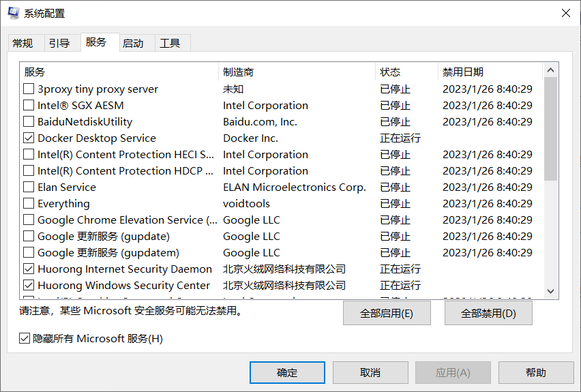
Task: Sort list by 服务 column header
Action: [119, 72]
